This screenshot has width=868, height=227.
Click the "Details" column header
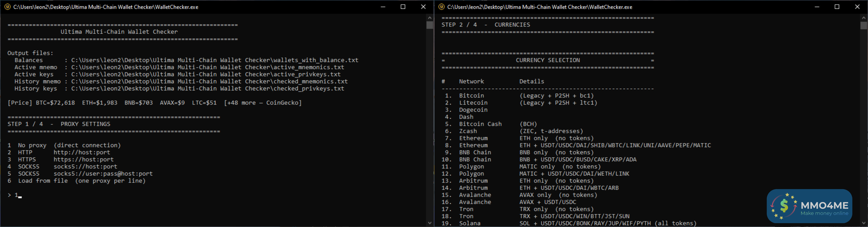point(532,81)
